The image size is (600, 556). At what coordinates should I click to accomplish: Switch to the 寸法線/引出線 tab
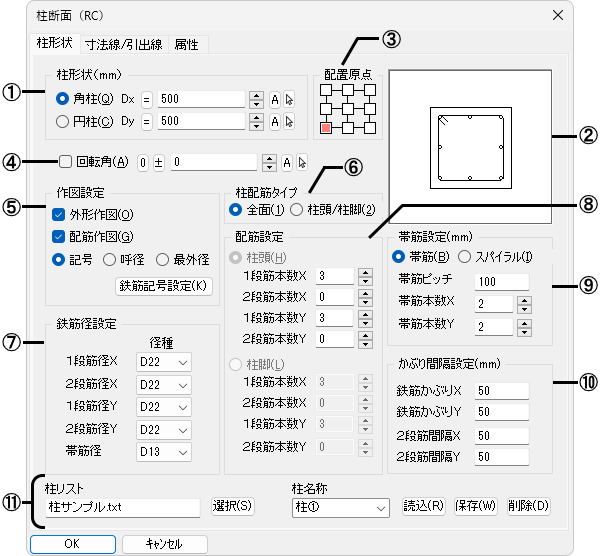[124, 44]
